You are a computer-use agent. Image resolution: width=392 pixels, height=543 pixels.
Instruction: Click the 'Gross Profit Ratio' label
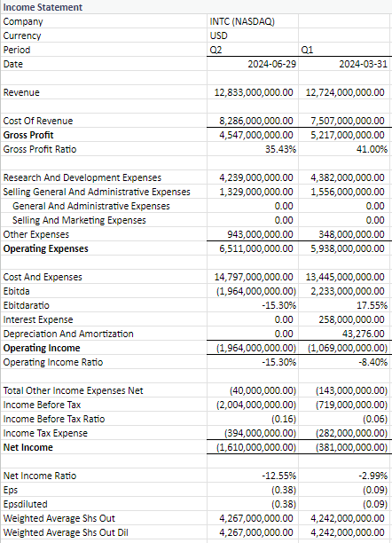(40, 149)
